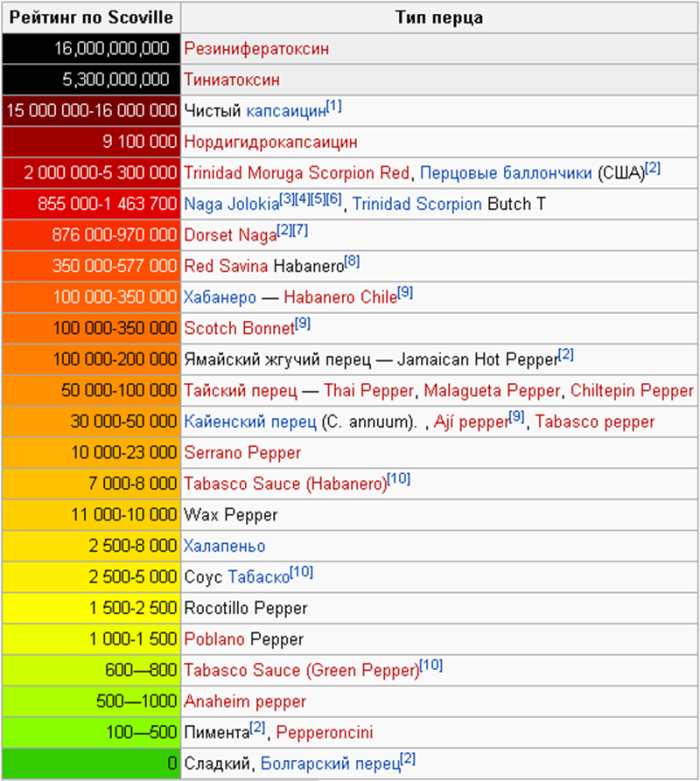Open the Резинифератоксин link
The width and height of the screenshot is (700, 781).
coord(257,48)
